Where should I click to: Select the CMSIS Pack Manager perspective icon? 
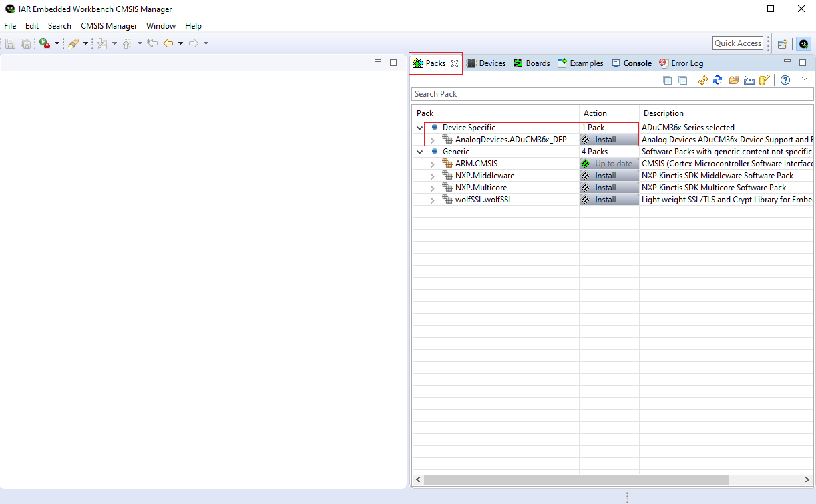coord(803,44)
